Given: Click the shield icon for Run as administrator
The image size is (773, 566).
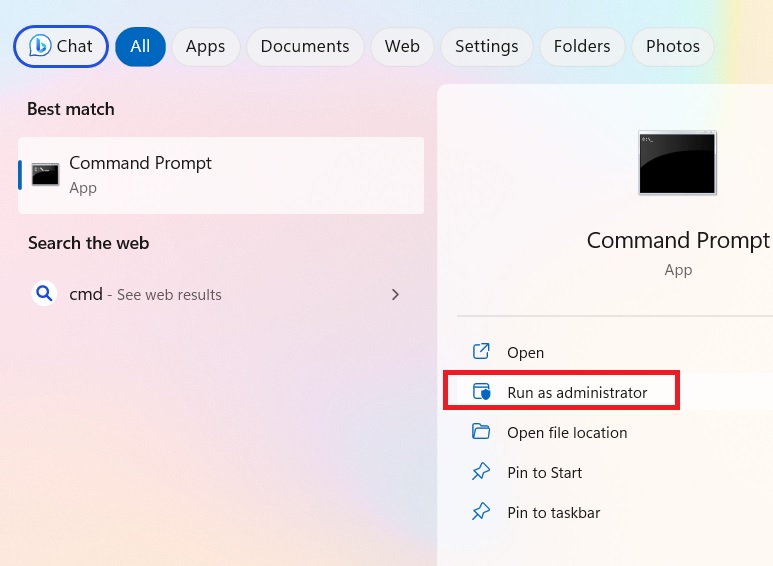Looking at the screenshot, I should click(482, 391).
